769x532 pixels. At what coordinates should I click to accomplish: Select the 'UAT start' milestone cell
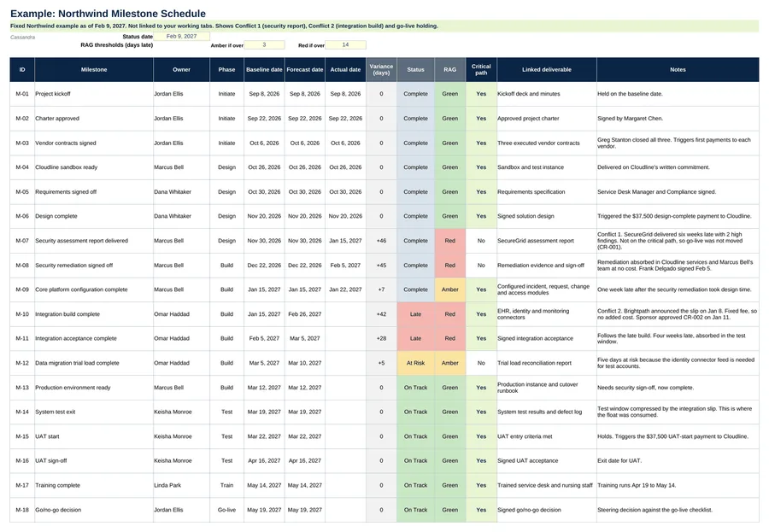coord(94,436)
